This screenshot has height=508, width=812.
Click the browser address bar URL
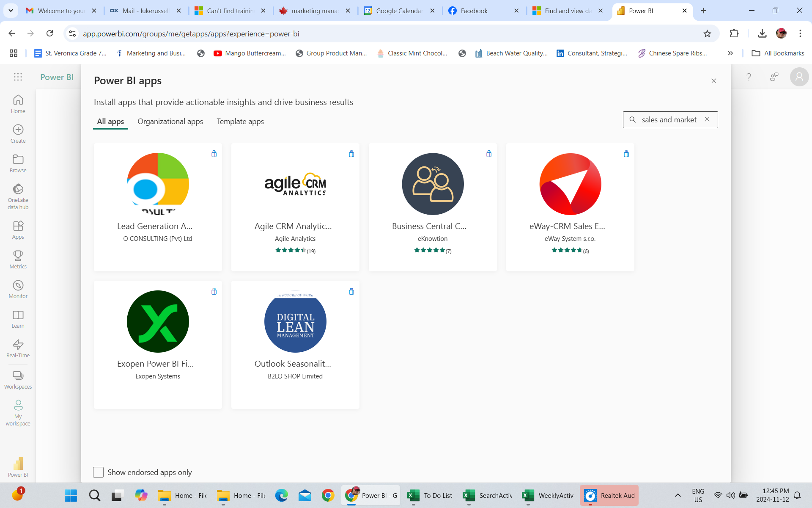[191, 33]
